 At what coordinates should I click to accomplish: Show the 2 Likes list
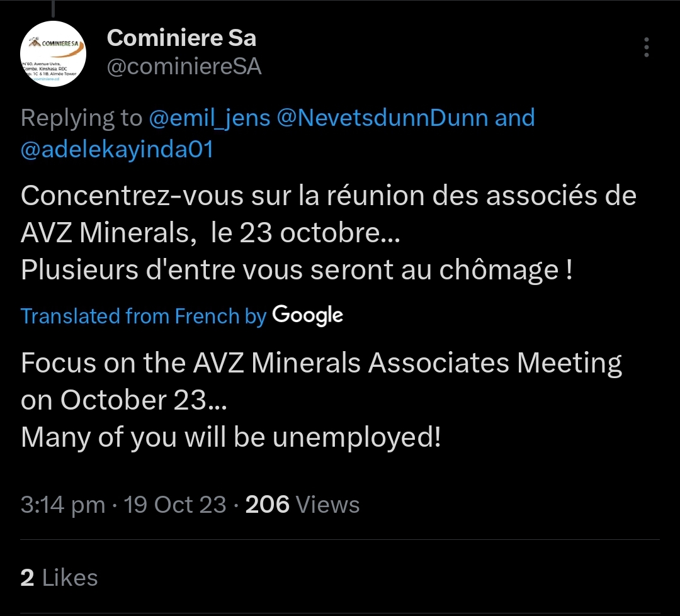point(59,578)
